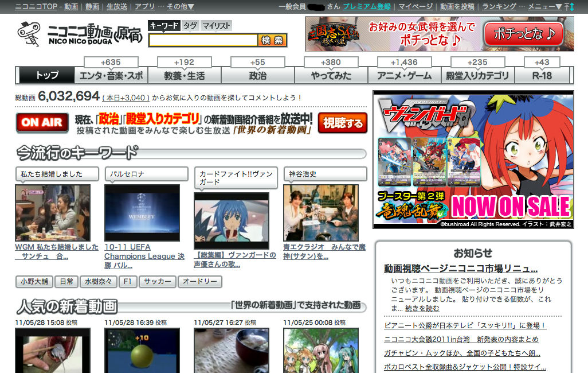Viewport: 588px width, 373px height.
Task: Open the ボカロベスト全収録曲 news link
Action: [465, 367]
